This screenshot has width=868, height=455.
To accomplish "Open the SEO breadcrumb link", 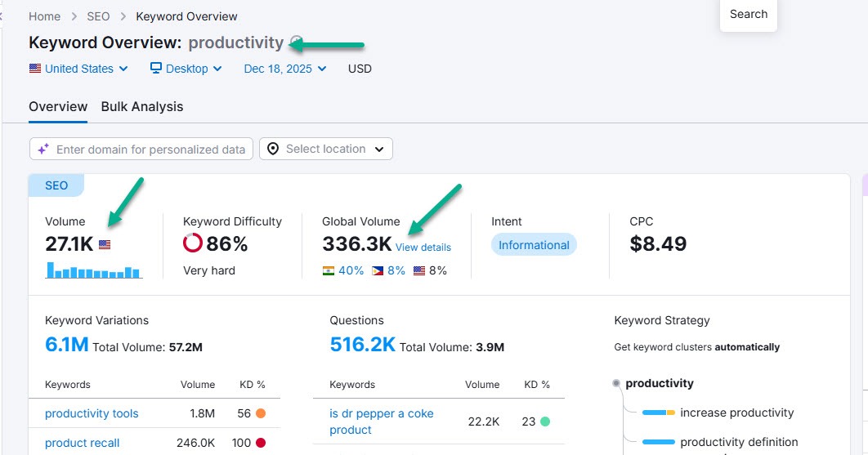I will point(98,16).
